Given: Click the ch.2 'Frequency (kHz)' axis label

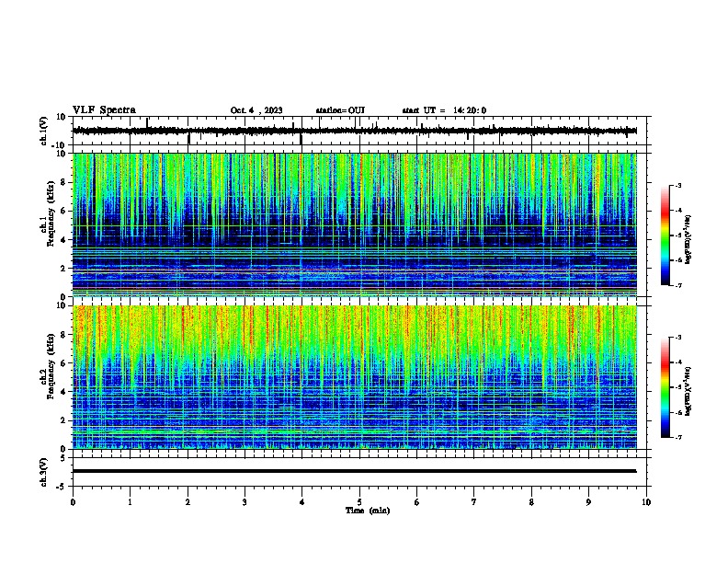Looking at the screenshot, I should (x=51, y=366).
